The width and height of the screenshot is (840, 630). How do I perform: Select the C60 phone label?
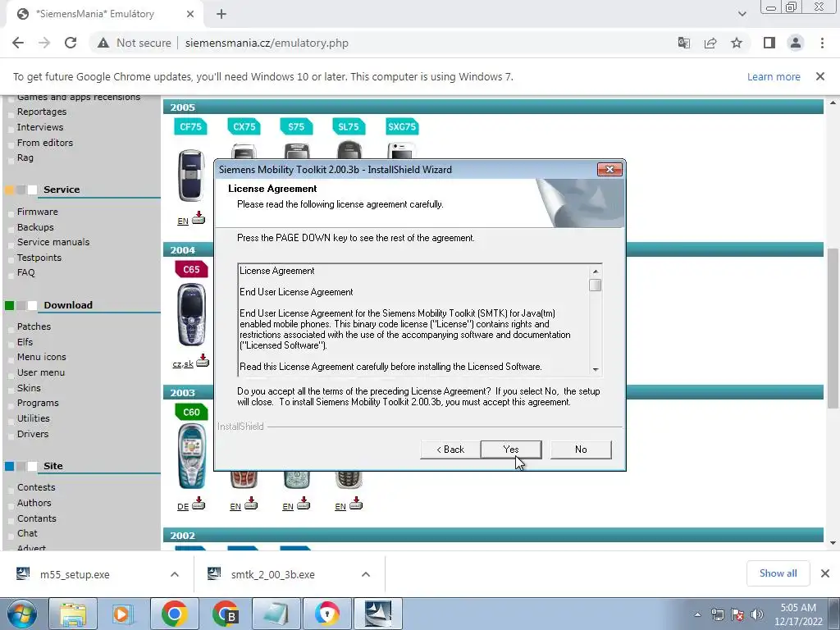[x=191, y=412]
